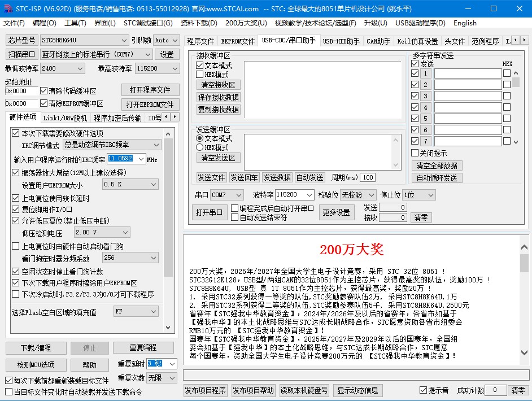Click 打开程序文件 button

point(150,90)
